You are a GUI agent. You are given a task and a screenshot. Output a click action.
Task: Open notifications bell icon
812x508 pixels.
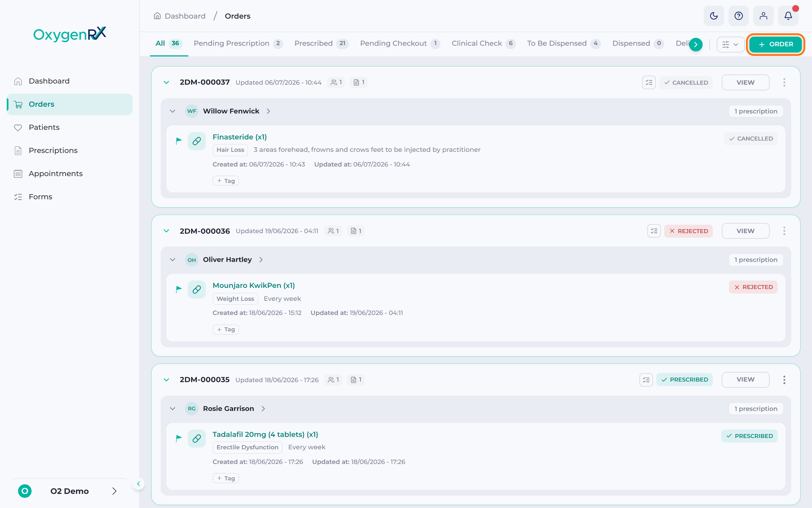point(788,16)
